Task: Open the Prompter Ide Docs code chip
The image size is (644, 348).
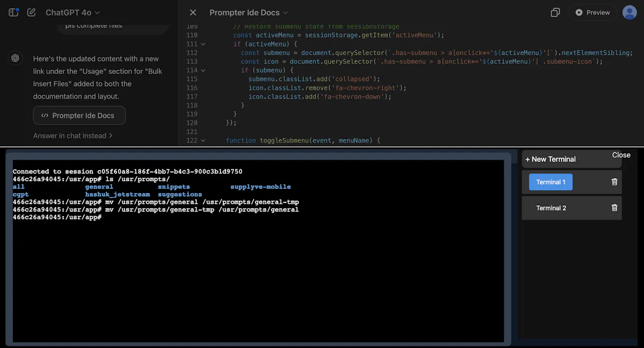Action: [79, 115]
